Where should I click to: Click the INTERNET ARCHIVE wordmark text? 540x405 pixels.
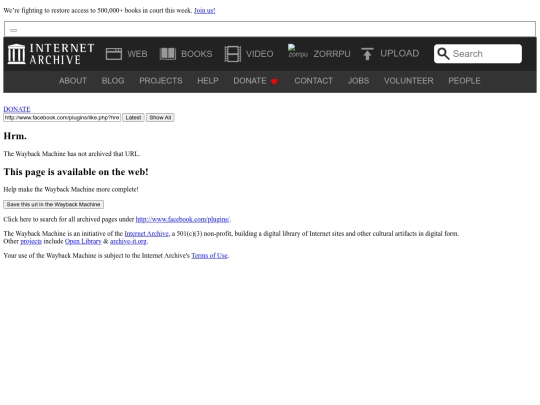click(x=62, y=54)
